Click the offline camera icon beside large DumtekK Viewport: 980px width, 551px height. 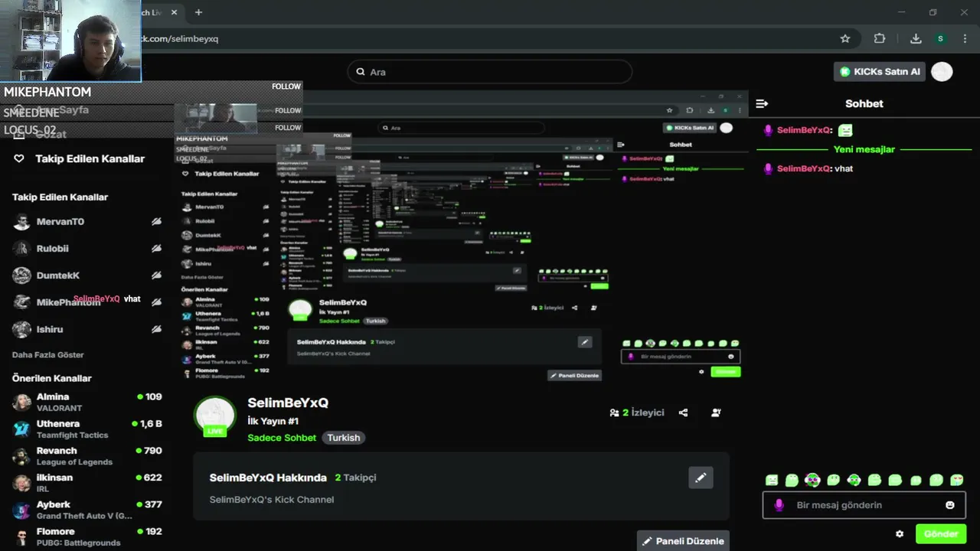[x=156, y=275]
